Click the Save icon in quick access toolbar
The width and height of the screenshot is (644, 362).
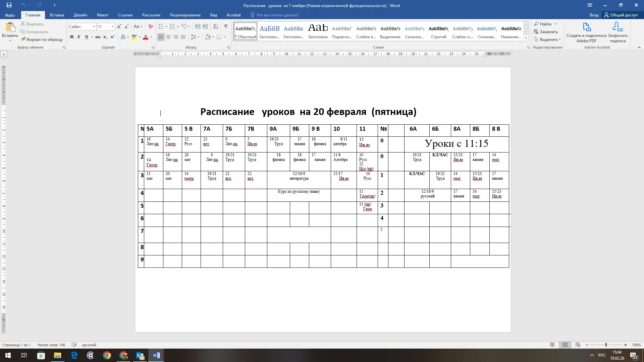(9, 5)
